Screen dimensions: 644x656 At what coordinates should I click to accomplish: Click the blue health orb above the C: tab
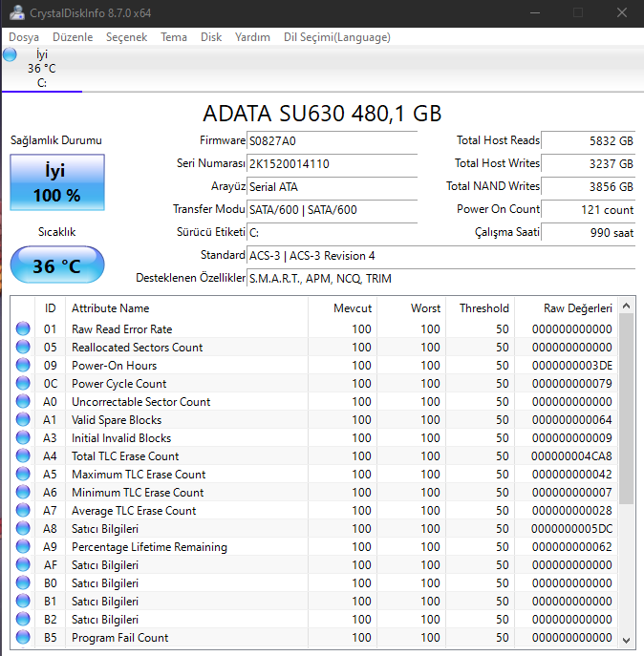click(x=10, y=54)
